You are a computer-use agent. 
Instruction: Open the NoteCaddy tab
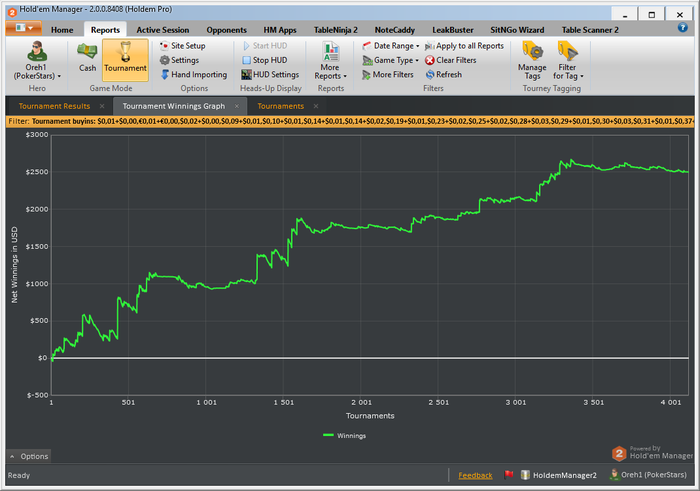pyautogui.click(x=395, y=30)
